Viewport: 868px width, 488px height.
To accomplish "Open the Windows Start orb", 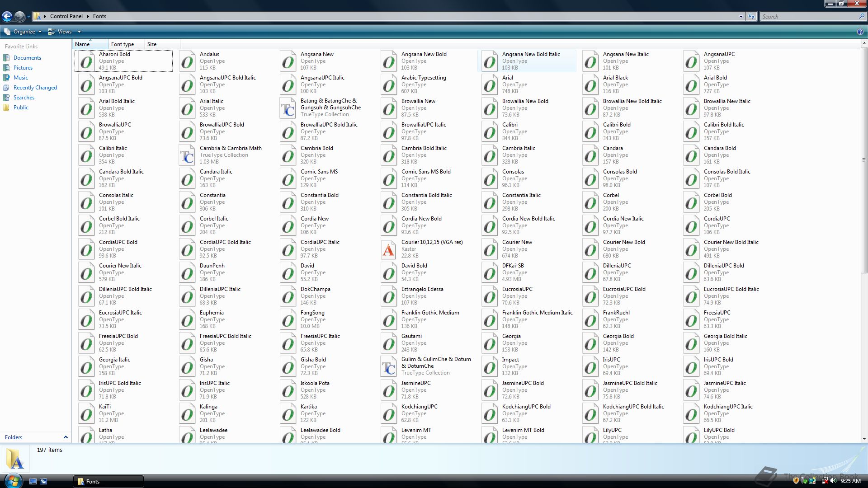I will click(x=13, y=480).
